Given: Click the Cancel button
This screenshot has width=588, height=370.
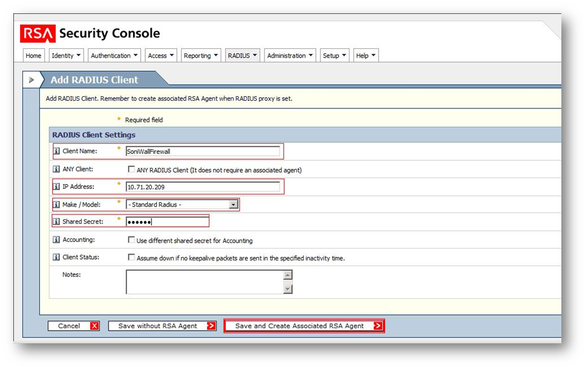Looking at the screenshot, I should 74,326.
